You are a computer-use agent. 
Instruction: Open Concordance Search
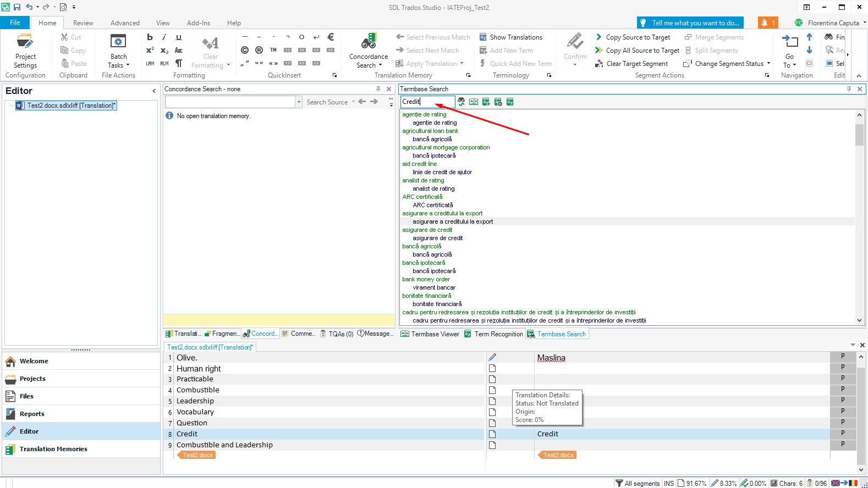[368, 51]
